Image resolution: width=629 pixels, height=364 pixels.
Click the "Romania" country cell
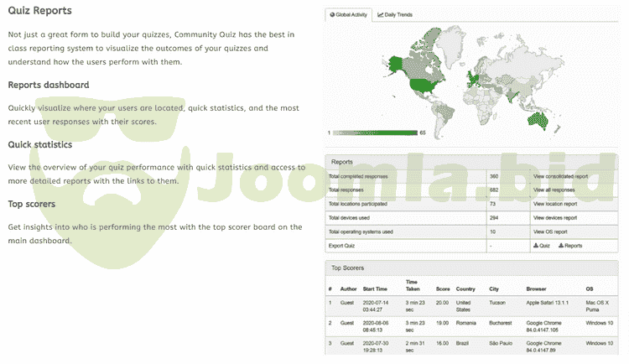[x=465, y=323]
